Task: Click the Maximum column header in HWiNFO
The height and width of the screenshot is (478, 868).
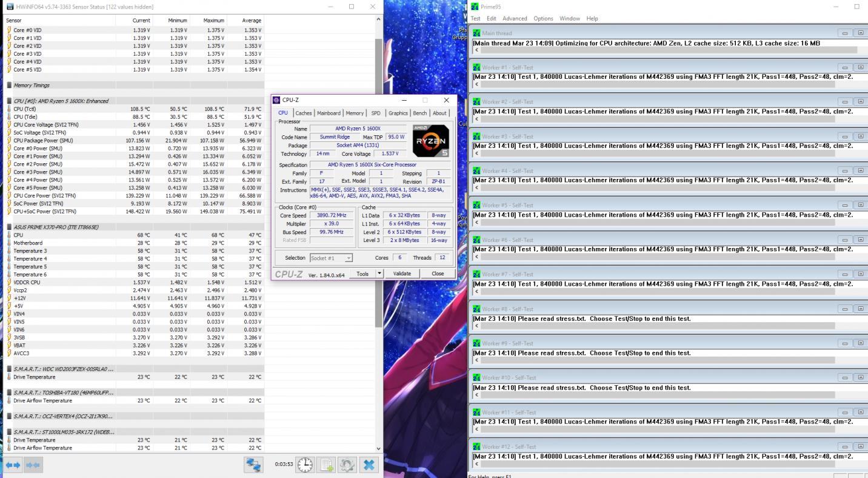Action: 208,21
